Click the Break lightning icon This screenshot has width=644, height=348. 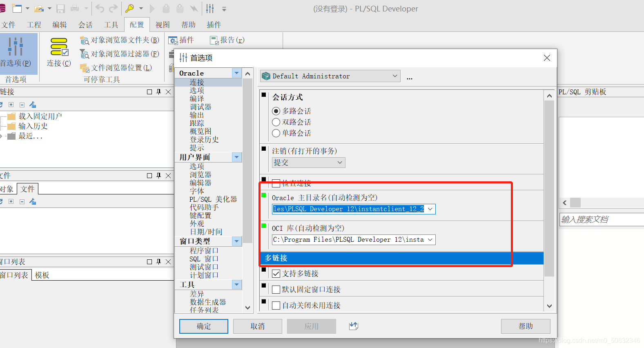pyautogui.click(x=194, y=8)
